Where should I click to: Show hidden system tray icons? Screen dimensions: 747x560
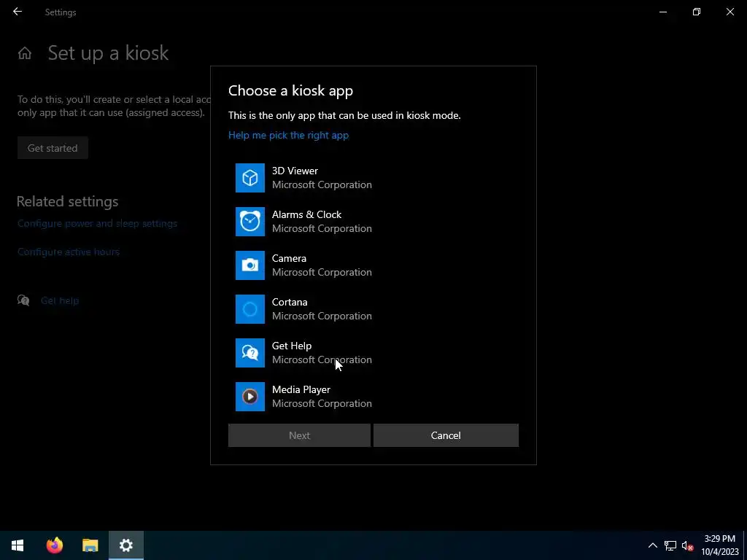653,545
